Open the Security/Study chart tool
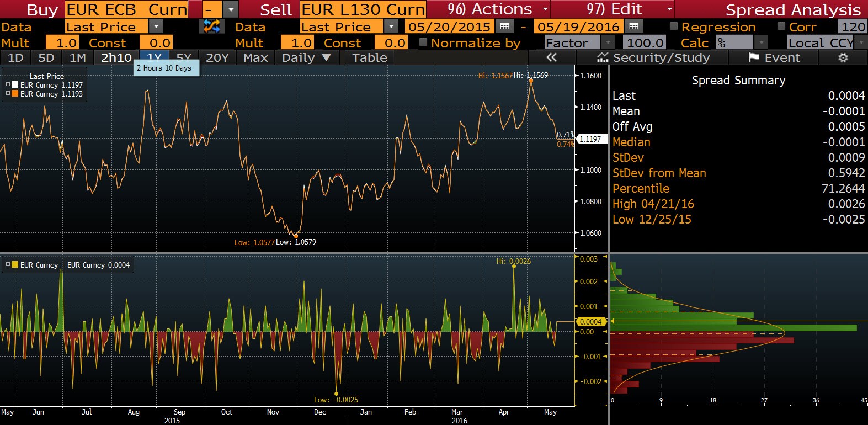868x425 pixels. point(653,58)
